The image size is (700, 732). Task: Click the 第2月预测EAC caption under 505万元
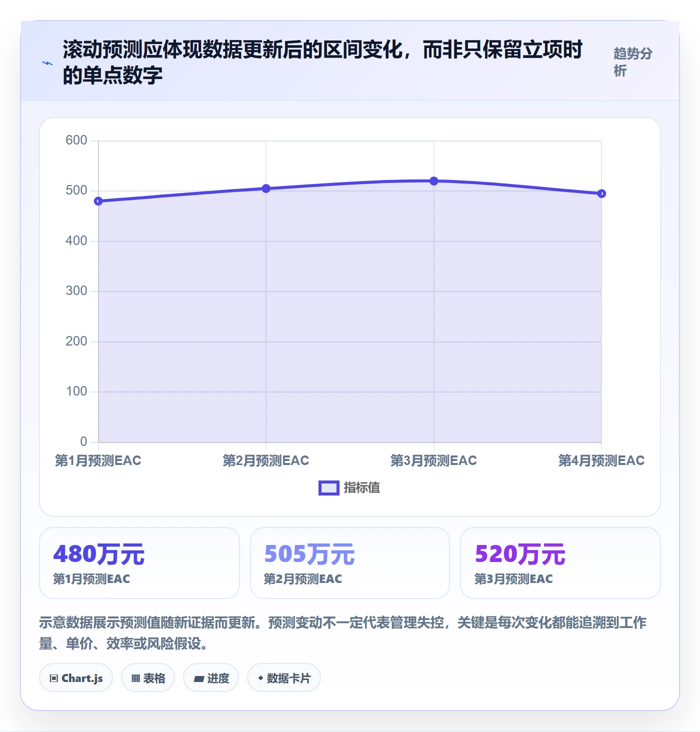tap(303, 579)
